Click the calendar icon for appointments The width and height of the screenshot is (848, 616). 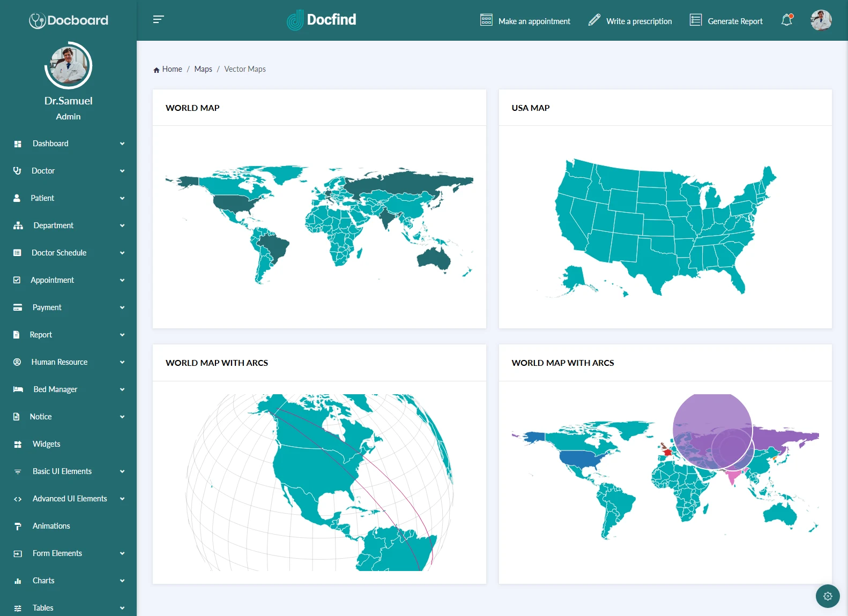[486, 20]
